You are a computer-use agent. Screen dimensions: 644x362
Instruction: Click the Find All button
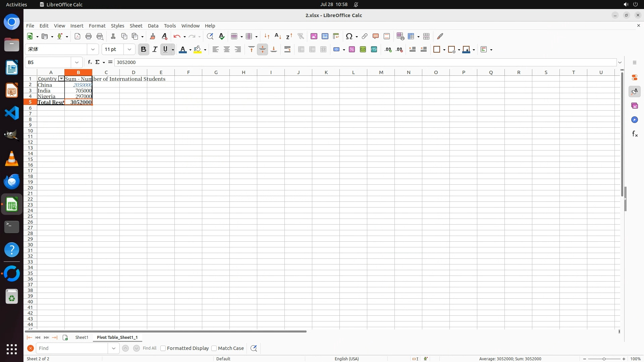pyautogui.click(x=149, y=348)
